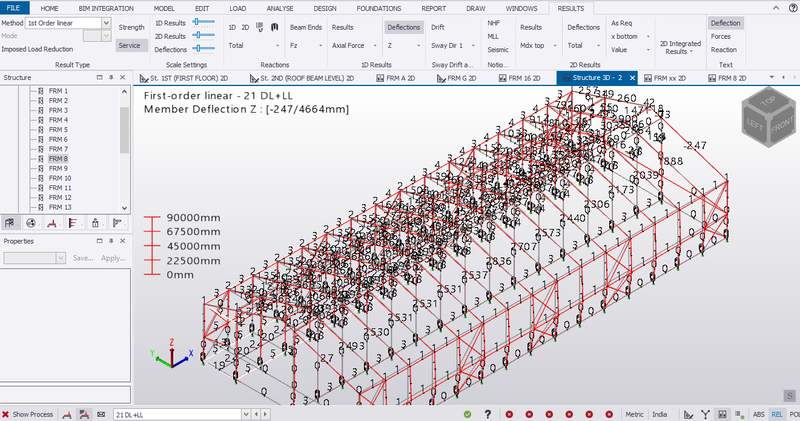Adjust the Deflections scale slider

pos(204,48)
